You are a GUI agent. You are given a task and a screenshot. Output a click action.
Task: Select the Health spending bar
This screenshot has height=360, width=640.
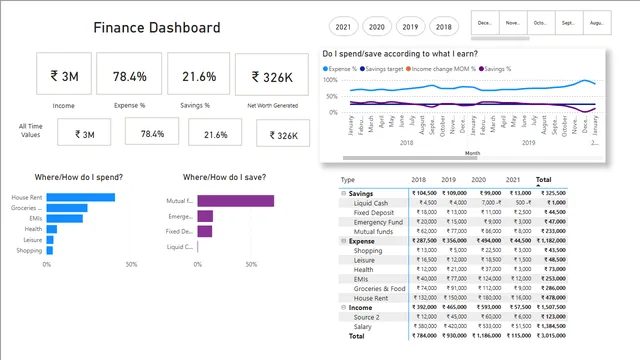tap(52, 229)
